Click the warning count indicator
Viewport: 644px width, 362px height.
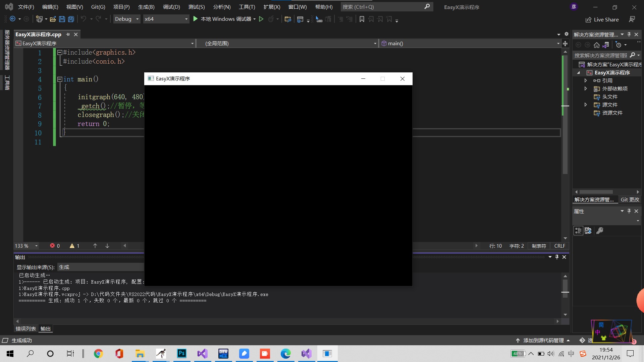point(74,246)
